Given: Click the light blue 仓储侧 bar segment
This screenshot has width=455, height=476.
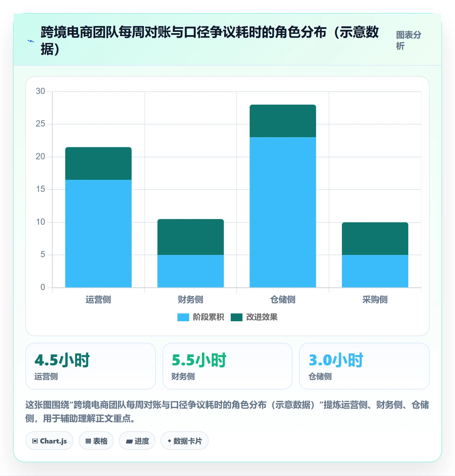Looking at the screenshot, I should point(283,212).
